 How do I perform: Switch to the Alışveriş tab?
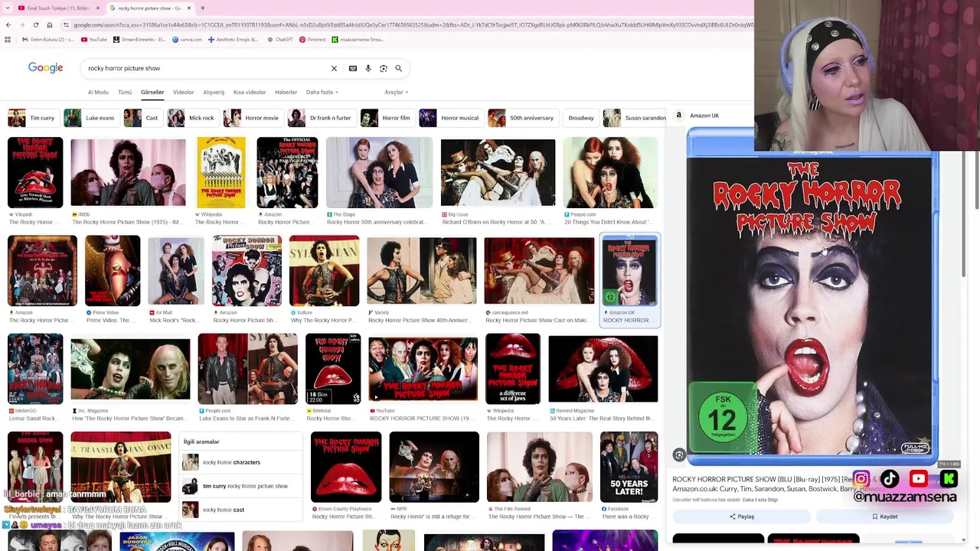tap(214, 93)
